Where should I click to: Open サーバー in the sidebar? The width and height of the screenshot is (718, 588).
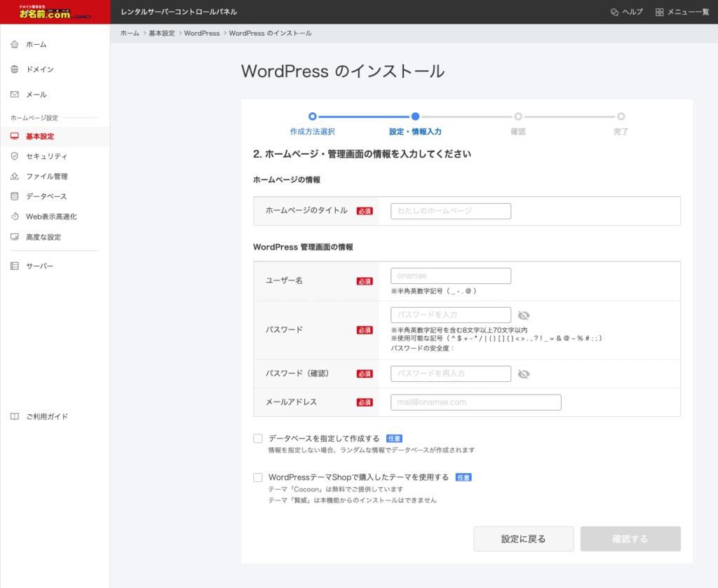click(40, 266)
